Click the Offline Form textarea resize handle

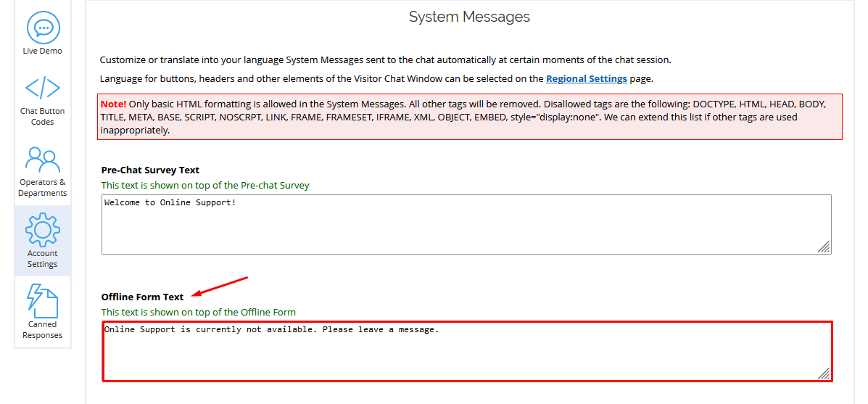(824, 374)
